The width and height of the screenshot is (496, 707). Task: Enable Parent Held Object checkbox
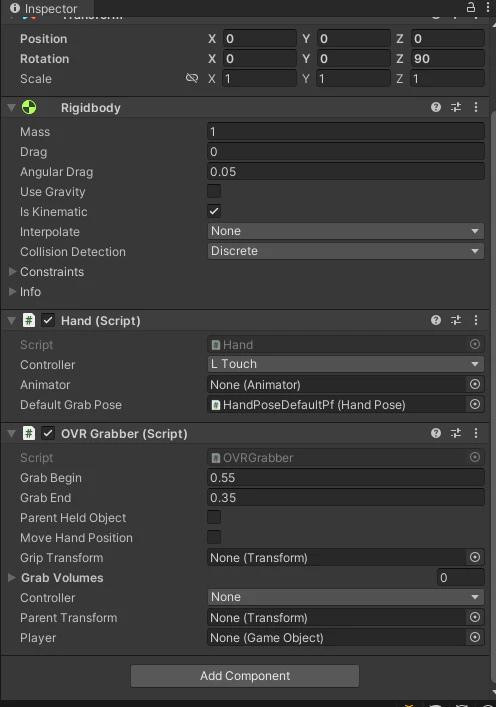click(214, 517)
